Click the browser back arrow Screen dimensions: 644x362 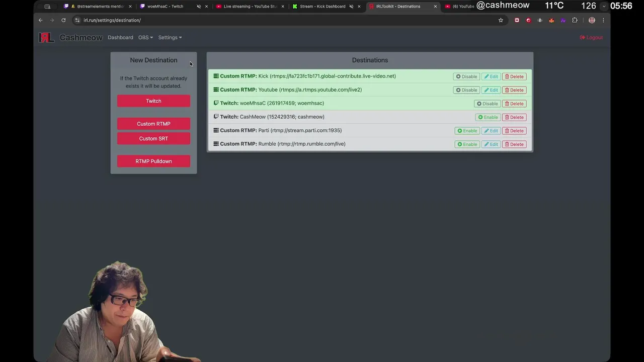pos(41,20)
